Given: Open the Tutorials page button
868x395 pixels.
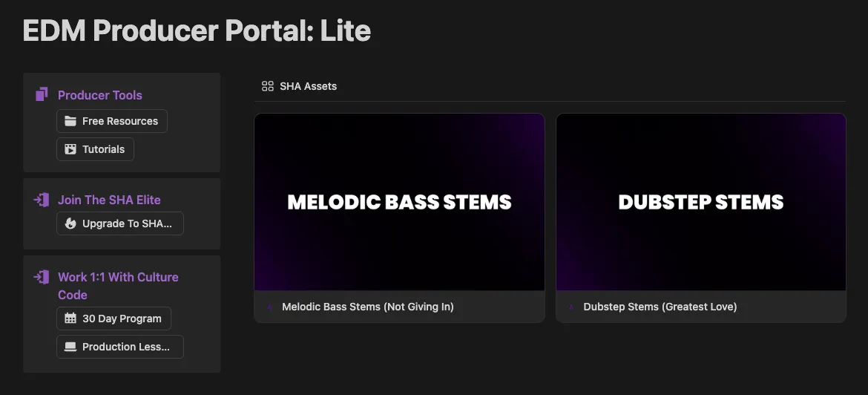Looking at the screenshot, I should tap(95, 149).
